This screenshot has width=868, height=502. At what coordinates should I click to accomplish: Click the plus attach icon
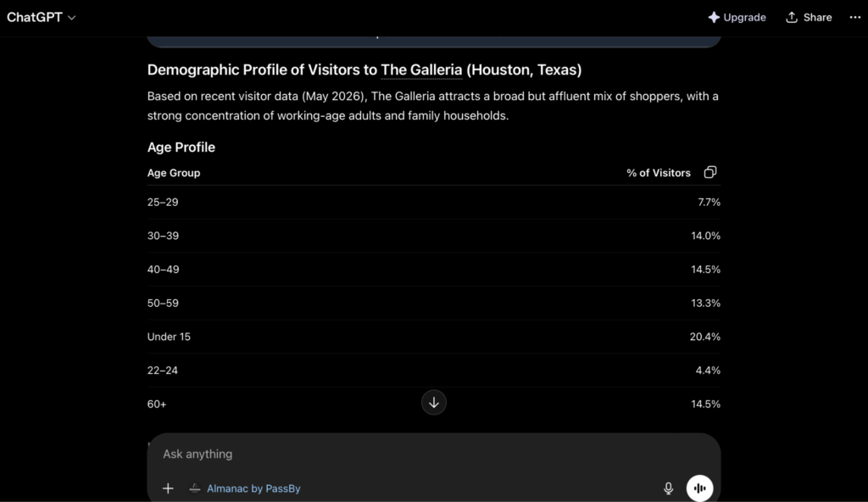[168, 488]
